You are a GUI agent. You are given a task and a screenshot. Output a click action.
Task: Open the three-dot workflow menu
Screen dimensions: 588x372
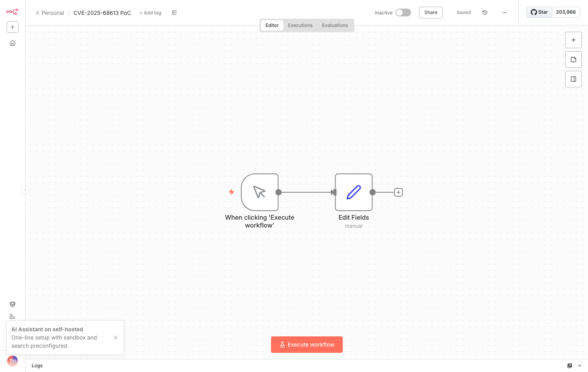(x=505, y=13)
